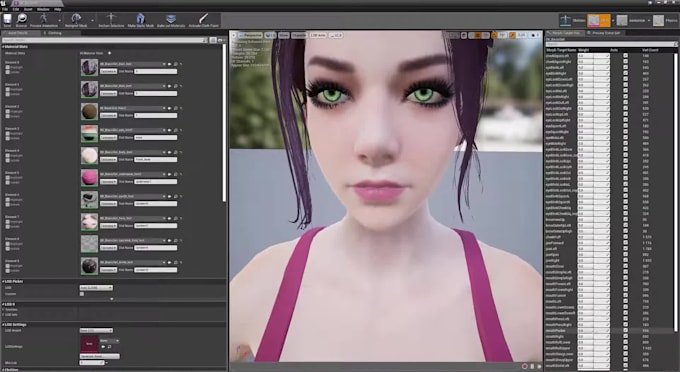Open the Window menu
680x372 pixels.
point(43,9)
